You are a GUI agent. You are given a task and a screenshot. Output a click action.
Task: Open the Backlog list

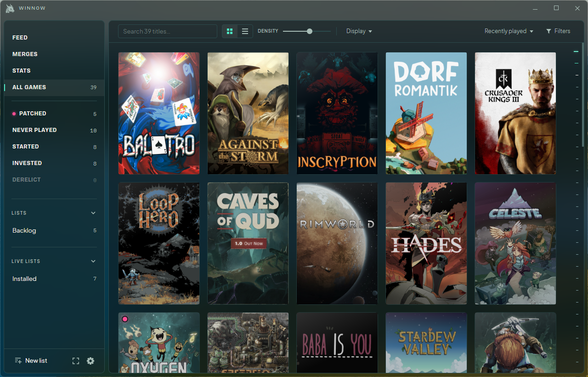coord(54,230)
